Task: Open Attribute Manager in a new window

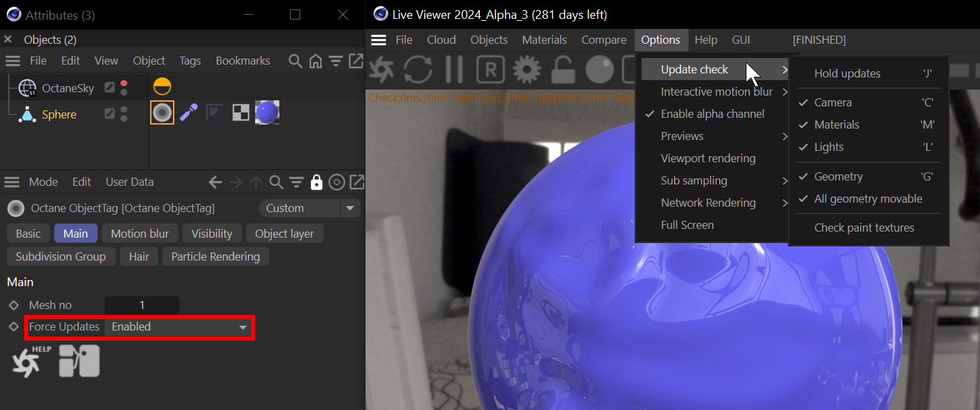Action: 357,182
